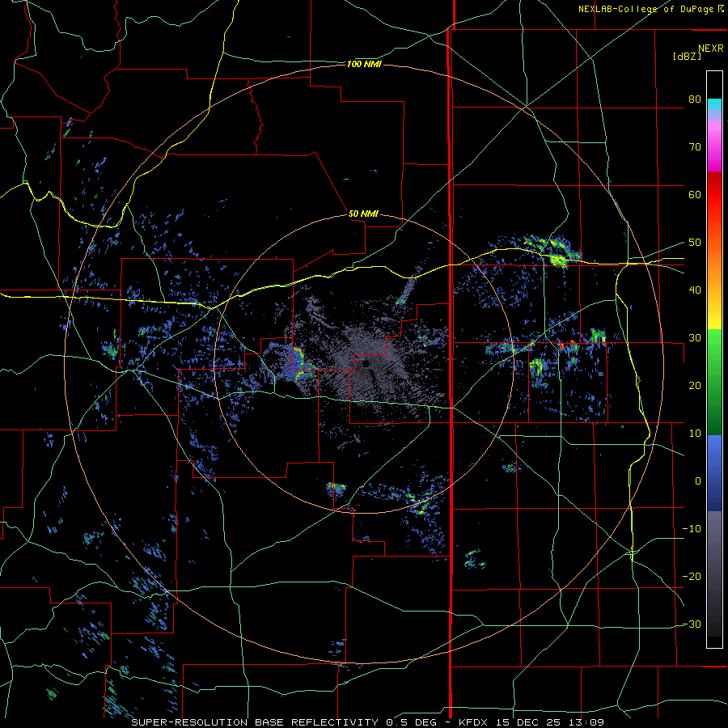Image resolution: width=728 pixels, height=728 pixels.
Task: Click the radar site center dot on the map
Action: (366, 365)
